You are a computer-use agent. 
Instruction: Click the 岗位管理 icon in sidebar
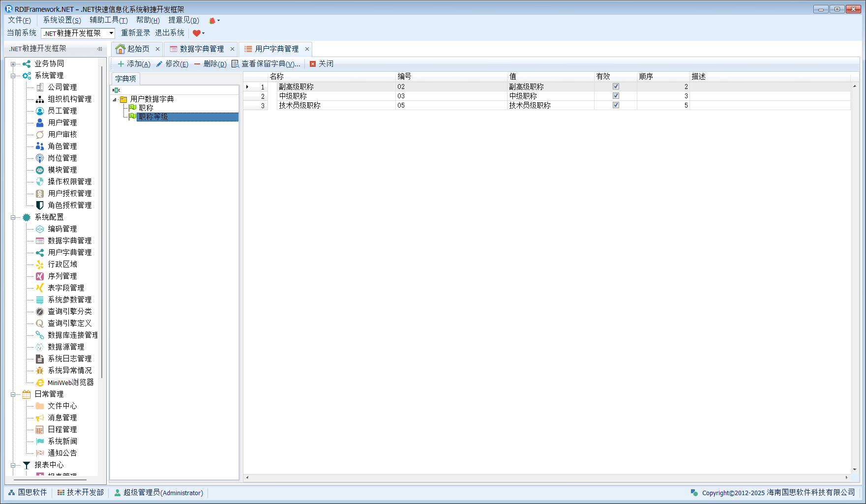[x=40, y=158]
